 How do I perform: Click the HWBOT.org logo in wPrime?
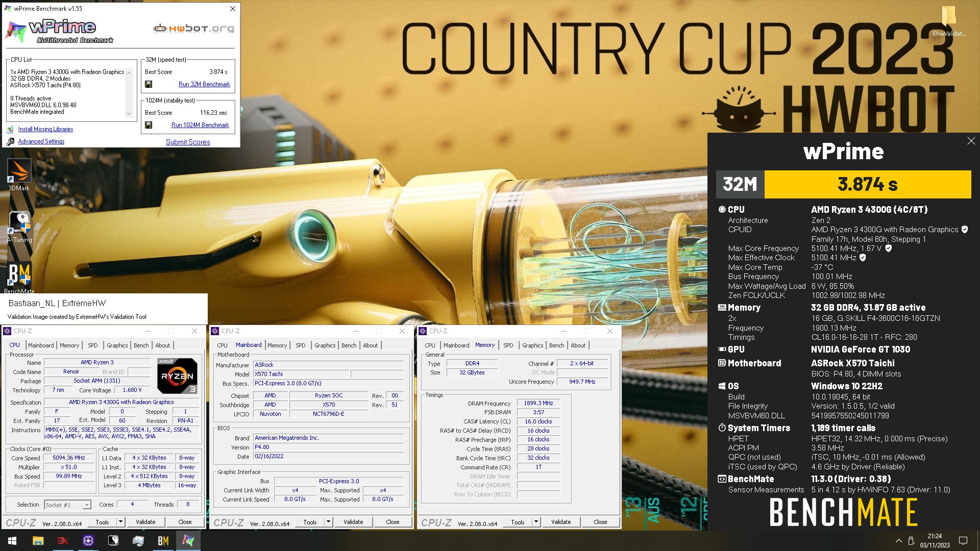pos(194,29)
